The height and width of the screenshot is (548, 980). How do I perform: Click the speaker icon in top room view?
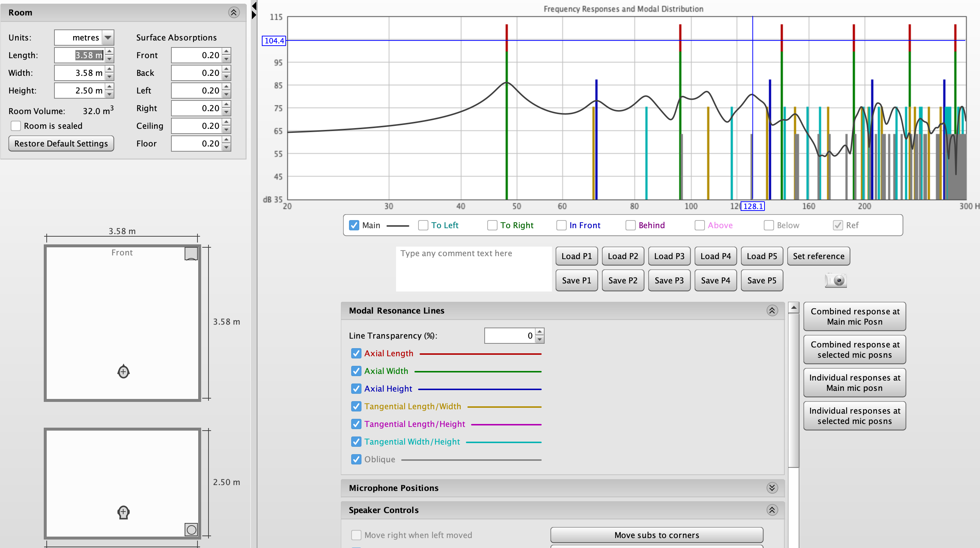[x=191, y=254]
